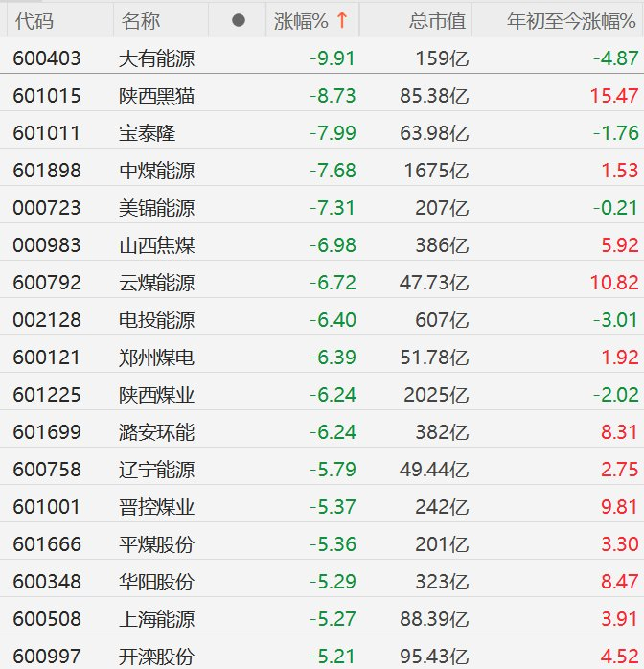Select stock code 600121
Viewport: 644px width, 669px height.
[46, 358]
